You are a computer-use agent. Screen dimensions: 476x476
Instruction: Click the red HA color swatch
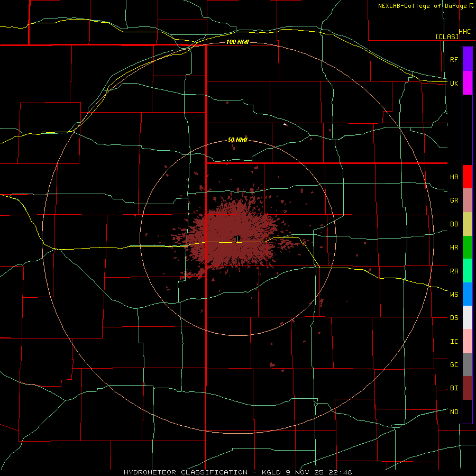point(467,177)
